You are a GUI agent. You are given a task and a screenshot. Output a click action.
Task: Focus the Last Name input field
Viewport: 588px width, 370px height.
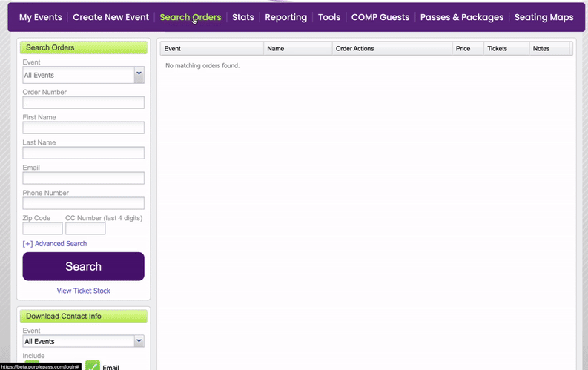coord(83,153)
